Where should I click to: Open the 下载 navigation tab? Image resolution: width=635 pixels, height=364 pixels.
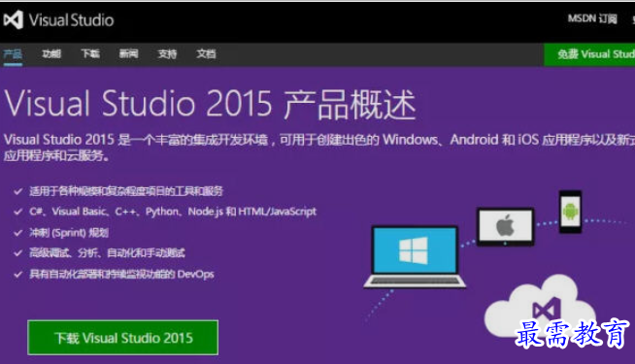90,53
